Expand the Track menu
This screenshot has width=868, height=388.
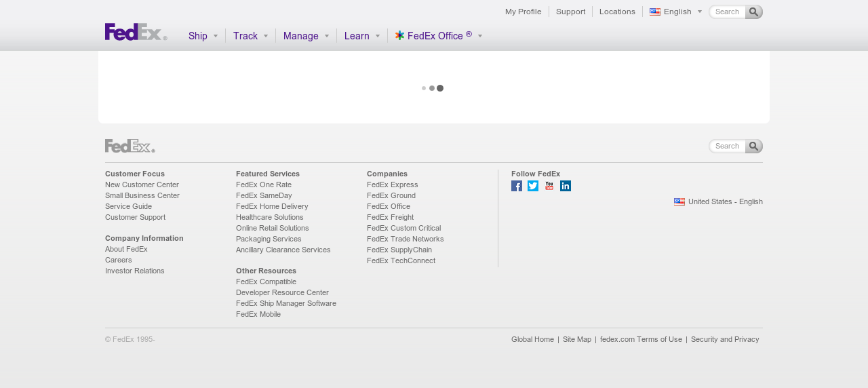coord(251,36)
